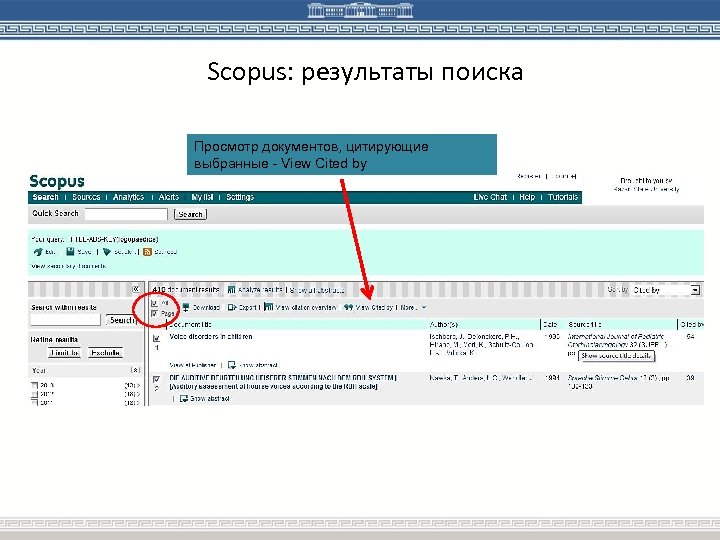Click the Exclude button

[105, 353]
